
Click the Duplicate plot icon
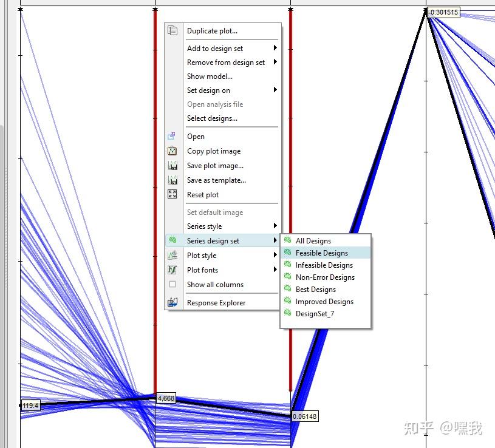pos(172,30)
